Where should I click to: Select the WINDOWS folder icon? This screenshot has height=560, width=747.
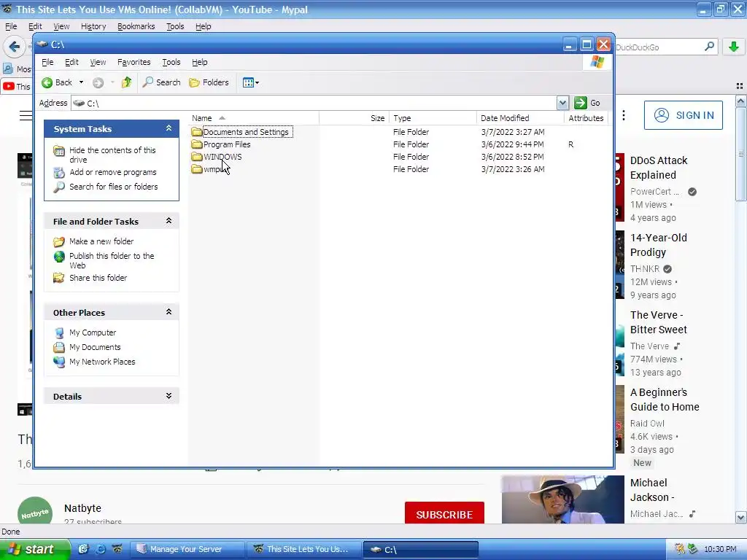[197, 157]
